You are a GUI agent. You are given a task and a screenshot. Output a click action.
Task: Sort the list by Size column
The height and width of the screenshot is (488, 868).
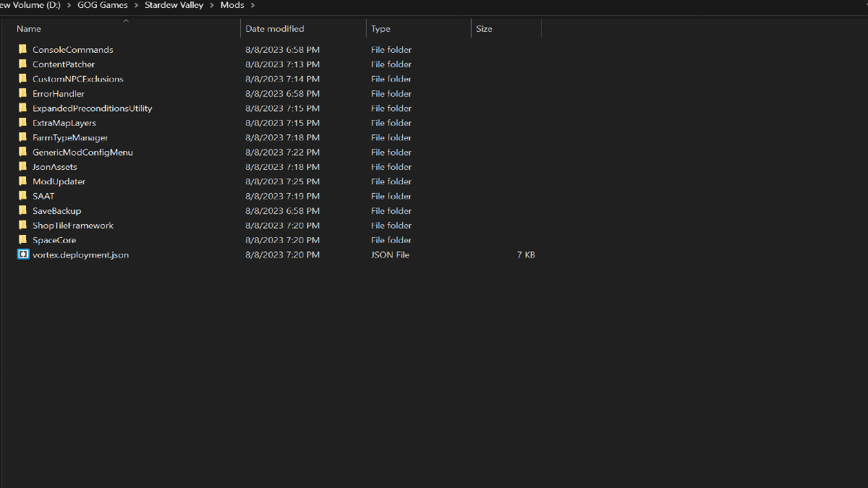[x=484, y=29]
